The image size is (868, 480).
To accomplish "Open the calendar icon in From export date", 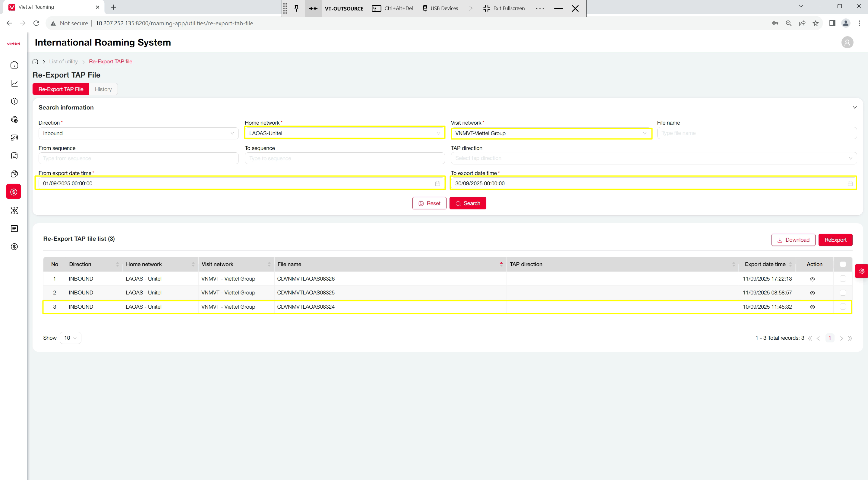I will click(437, 184).
